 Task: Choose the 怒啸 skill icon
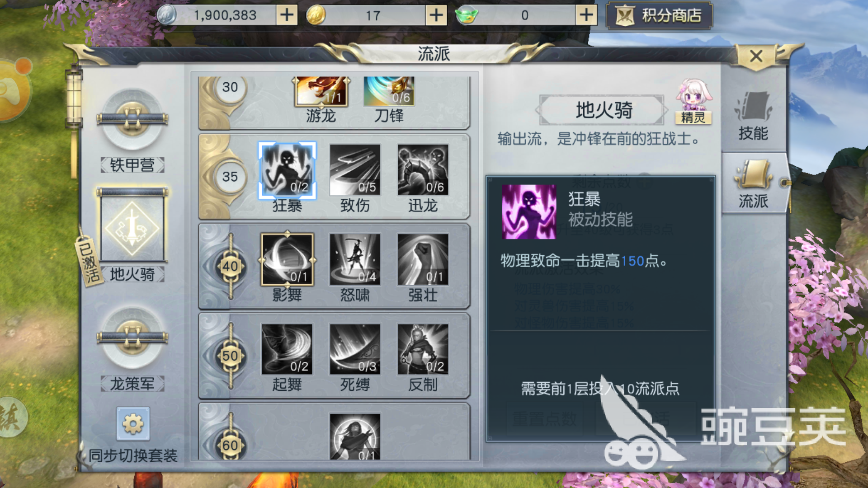click(355, 259)
